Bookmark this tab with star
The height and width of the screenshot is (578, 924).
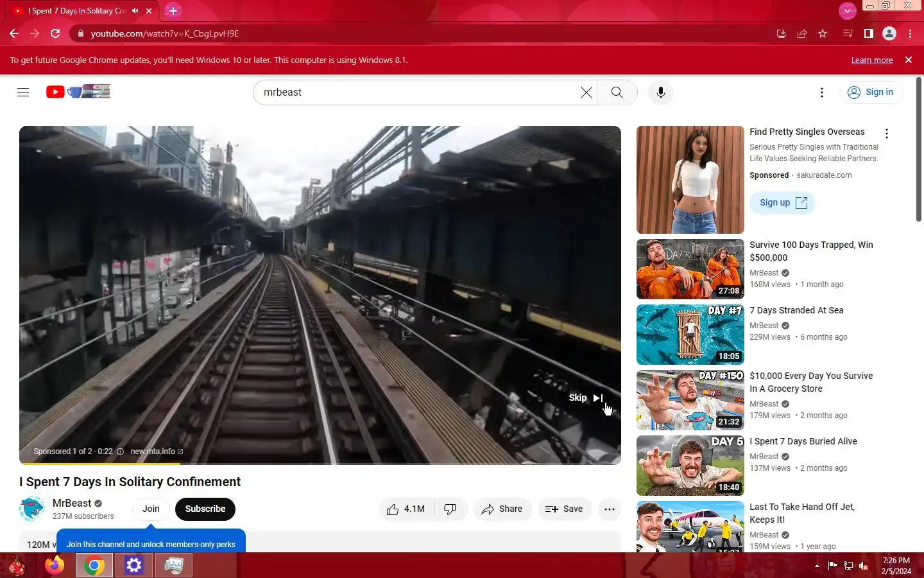(823, 33)
